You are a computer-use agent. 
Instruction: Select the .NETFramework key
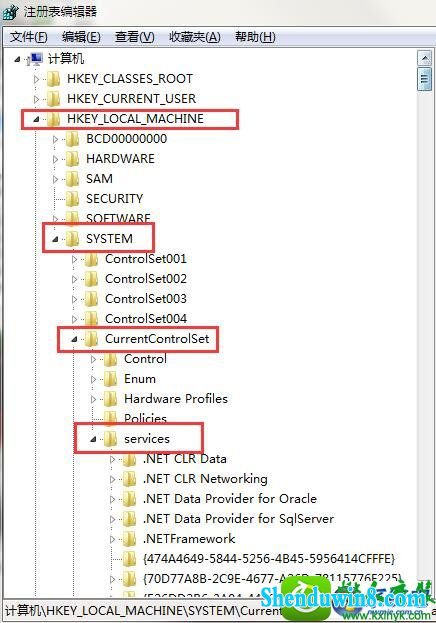click(x=189, y=539)
